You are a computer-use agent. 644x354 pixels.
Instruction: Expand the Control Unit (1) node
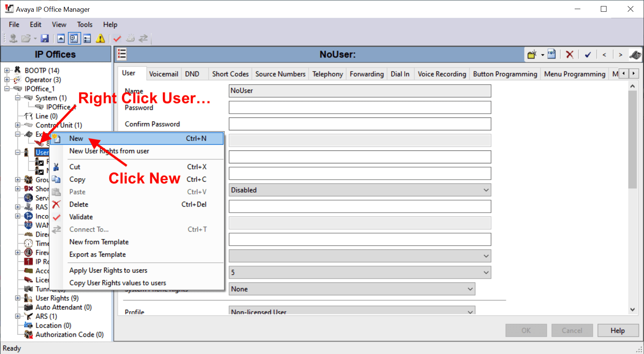pyautogui.click(x=17, y=125)
